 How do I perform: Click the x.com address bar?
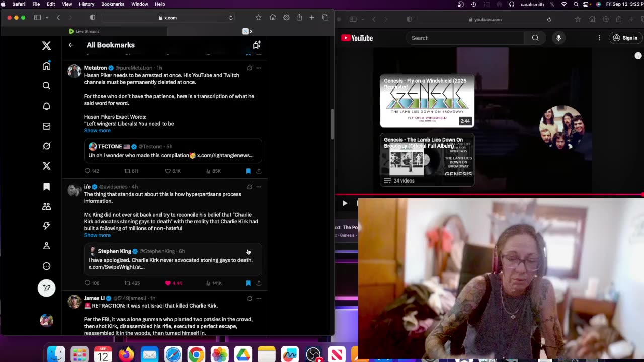pos(168,18)
